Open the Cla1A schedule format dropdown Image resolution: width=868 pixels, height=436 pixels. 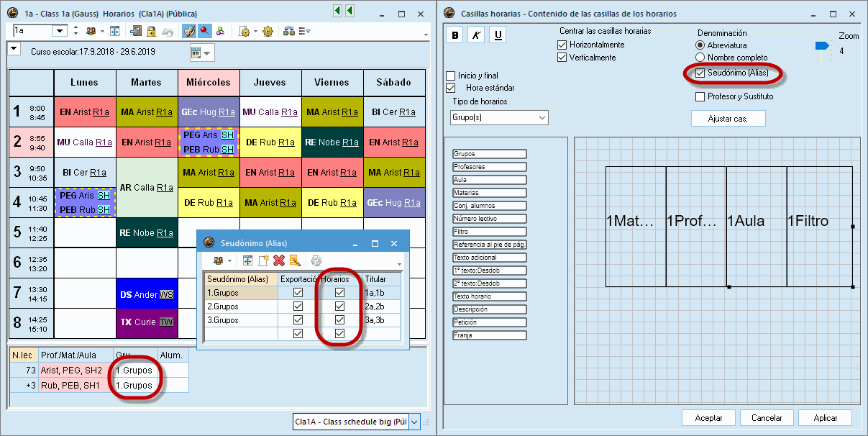(414, 422)
